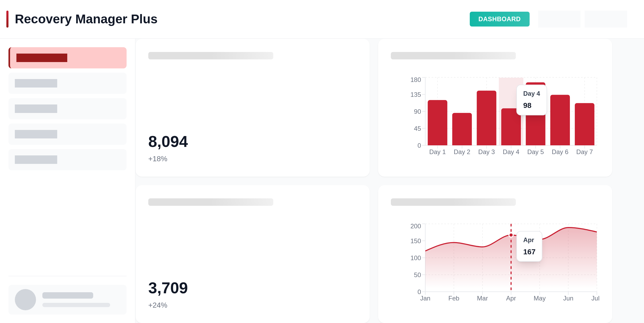Click the Day 1 bar
The image size is (644, 323).
437,123
